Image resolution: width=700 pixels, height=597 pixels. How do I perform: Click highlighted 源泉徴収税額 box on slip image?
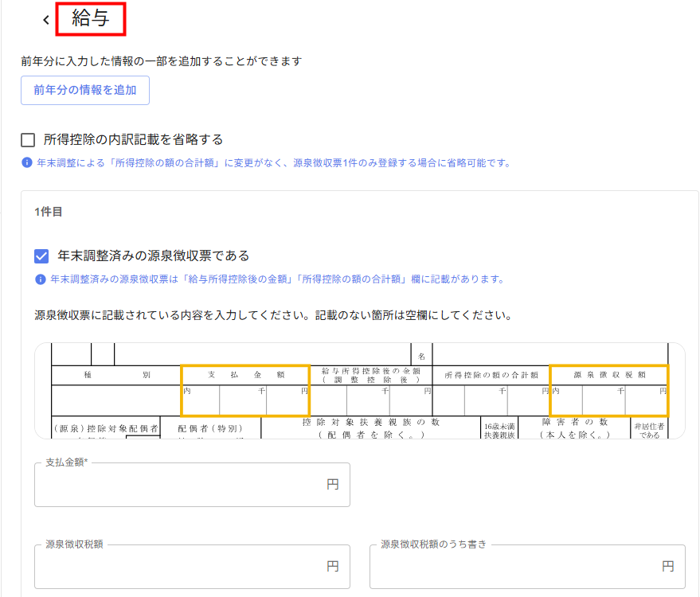(x=609, y=390)
